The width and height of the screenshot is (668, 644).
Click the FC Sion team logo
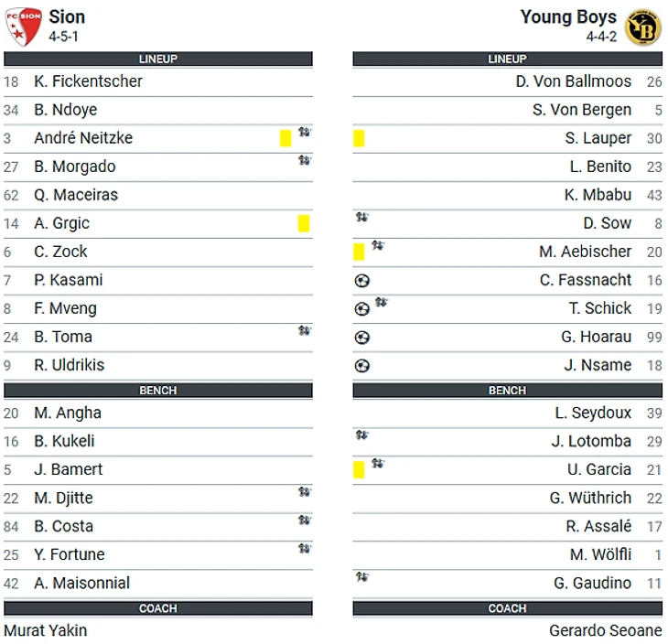tap(23, 26)
